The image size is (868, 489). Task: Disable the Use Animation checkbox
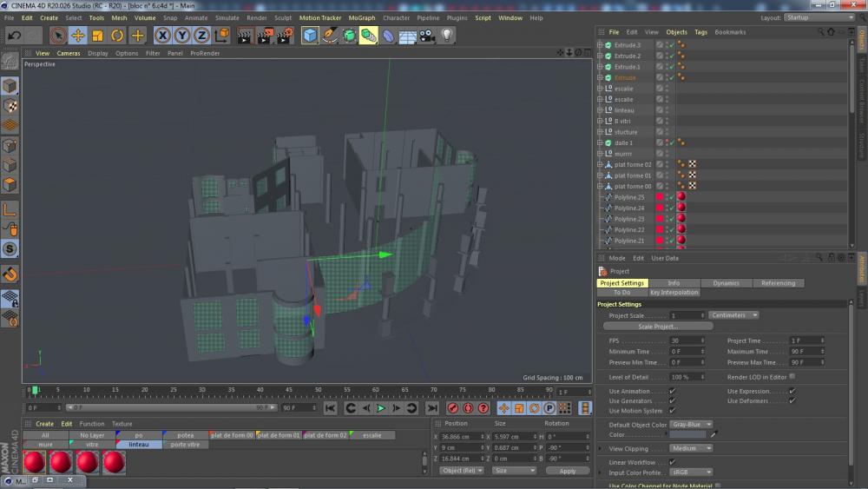click(673, 391)
